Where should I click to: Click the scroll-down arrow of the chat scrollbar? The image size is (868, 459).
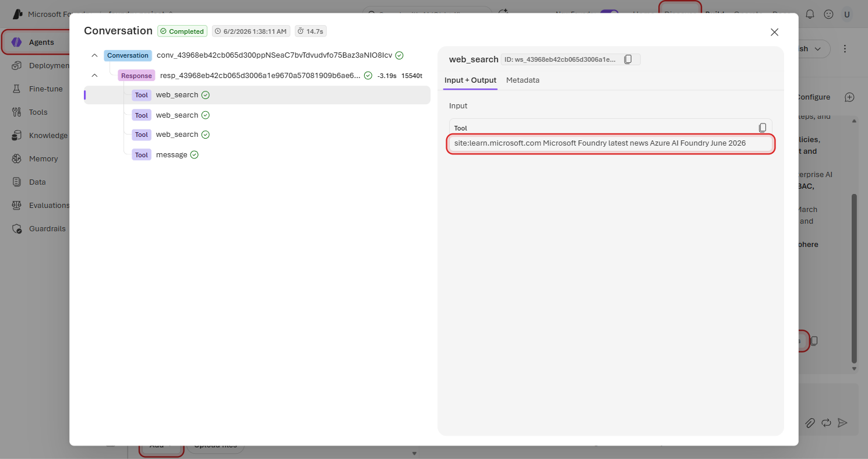click(x=855, y=369)
